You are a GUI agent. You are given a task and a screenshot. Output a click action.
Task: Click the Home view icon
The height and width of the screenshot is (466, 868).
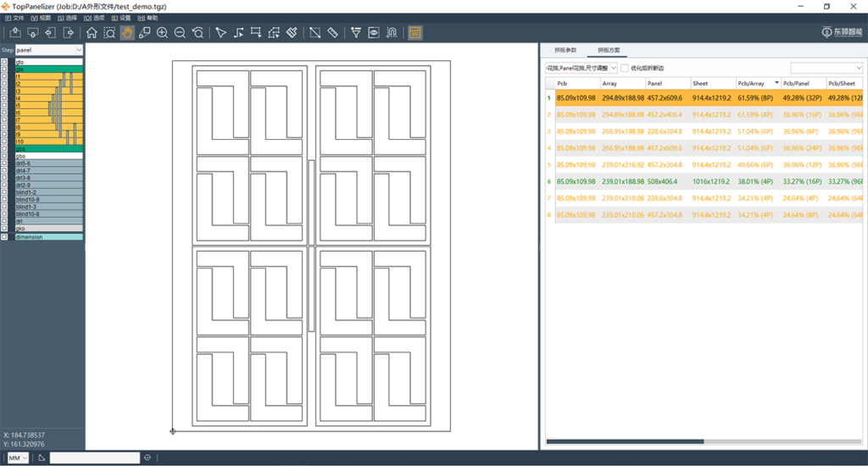coord(92,33)
